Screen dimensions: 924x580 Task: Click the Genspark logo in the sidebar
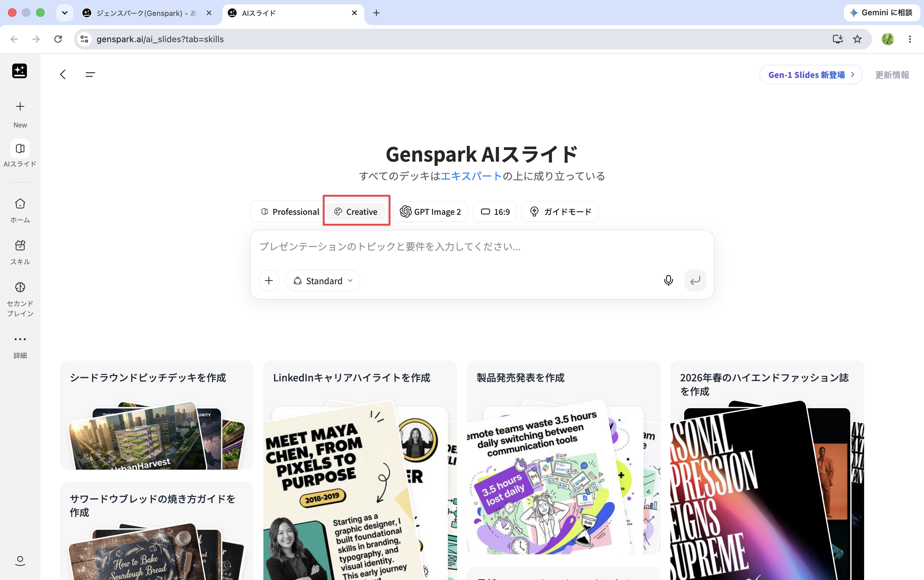point(20,71)
